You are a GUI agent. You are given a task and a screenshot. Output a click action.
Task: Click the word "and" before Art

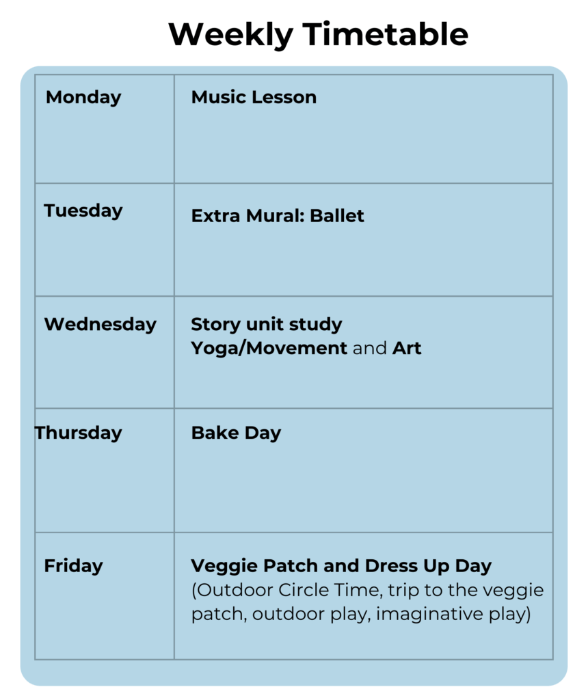370,348
